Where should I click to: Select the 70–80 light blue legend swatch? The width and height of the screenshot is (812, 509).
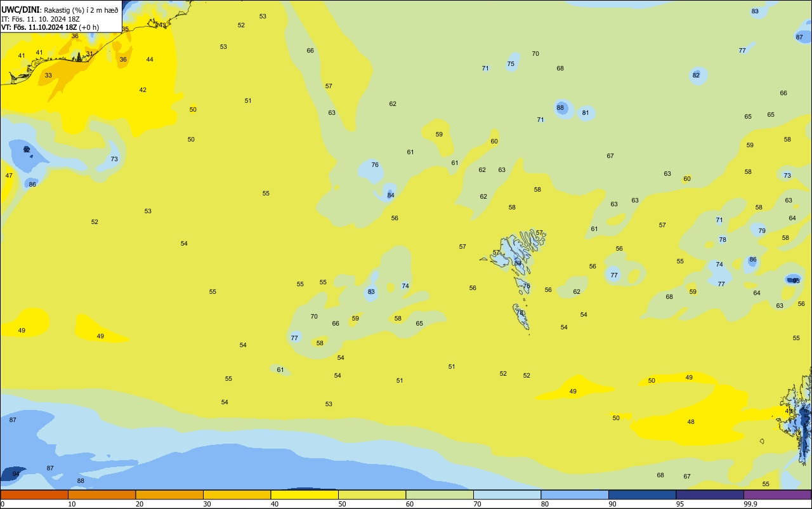click(507, 494)
